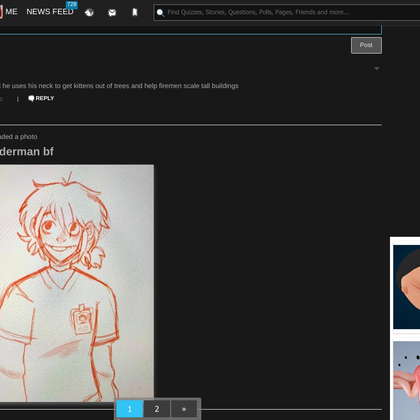Viewport: 420px width, 420px height.
Task: Click the Post button
Action: click(x=366, y=45)
